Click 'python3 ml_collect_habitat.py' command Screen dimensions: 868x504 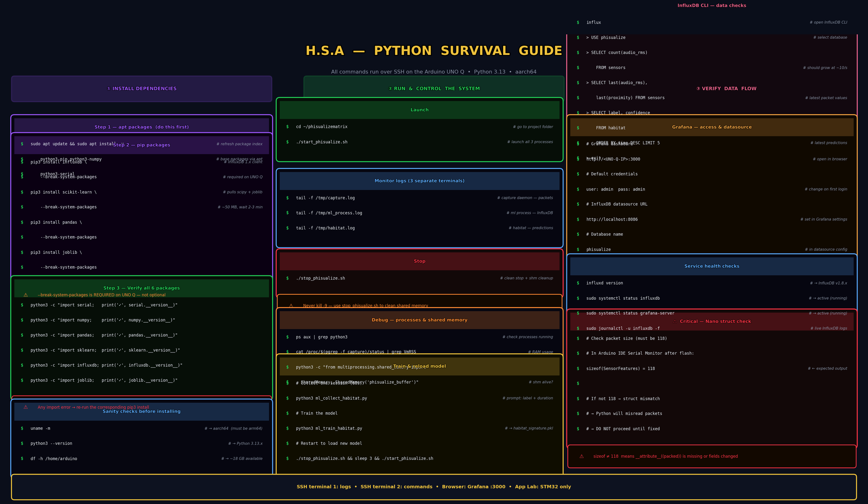(x=331, y=398)
